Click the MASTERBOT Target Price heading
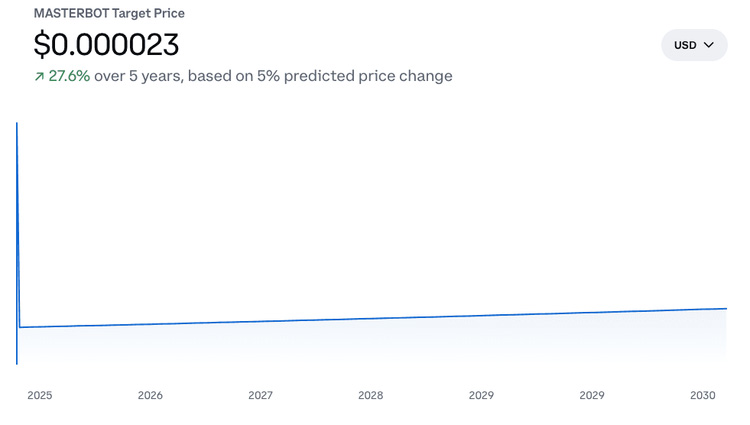750x425 pixels. (109, 14)
